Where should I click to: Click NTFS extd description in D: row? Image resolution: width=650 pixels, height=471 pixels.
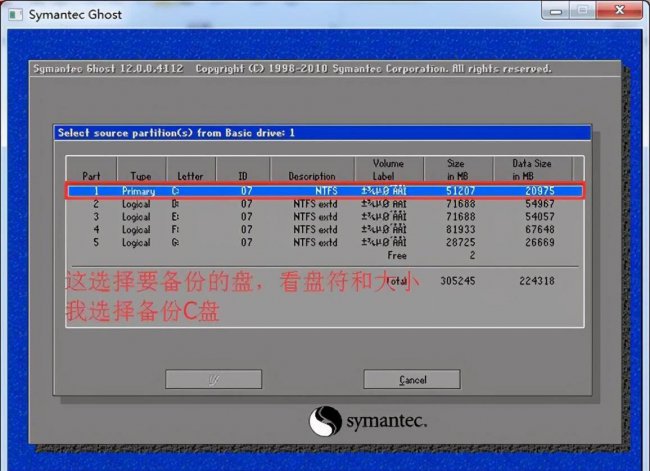[x=315, y=204]
